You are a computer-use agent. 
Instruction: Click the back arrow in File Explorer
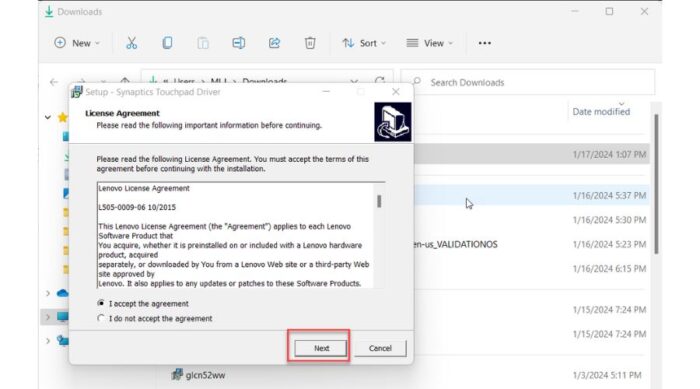(x=54, y=82)
